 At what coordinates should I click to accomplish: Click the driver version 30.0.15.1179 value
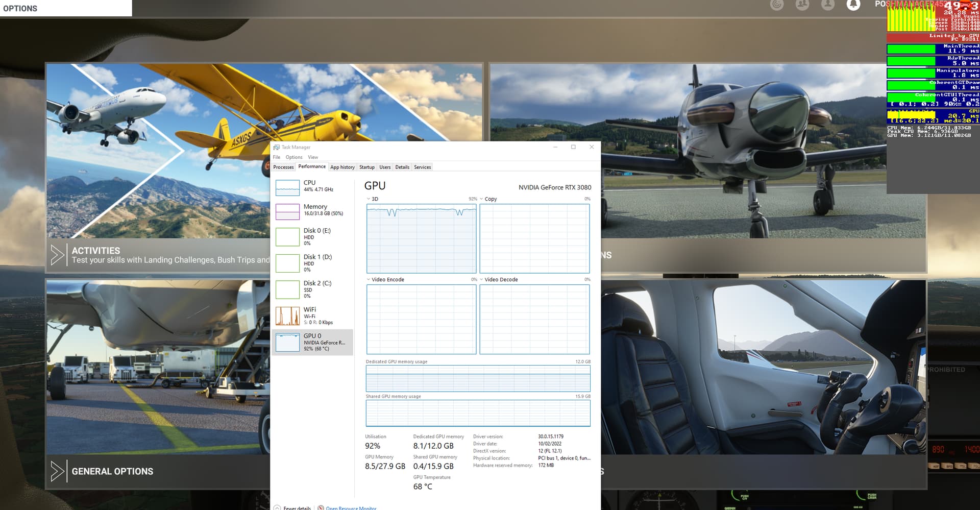pyautogui.click(x=551, y=436)
